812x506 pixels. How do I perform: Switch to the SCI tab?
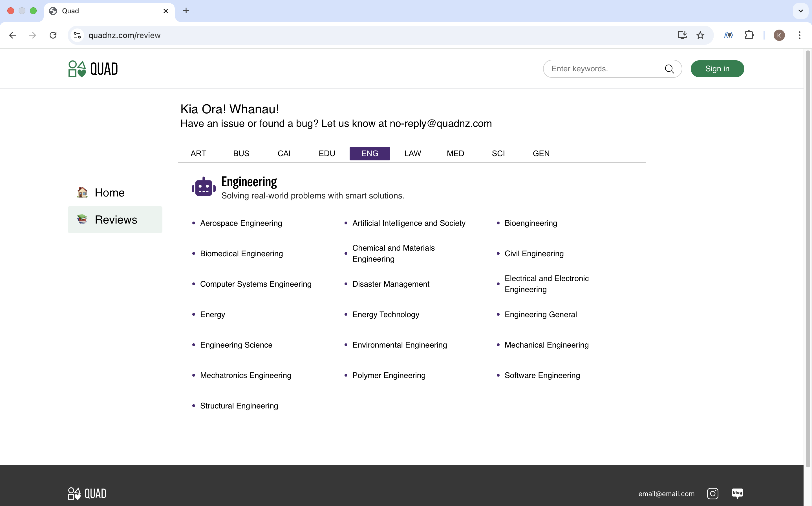click(498, 153)
